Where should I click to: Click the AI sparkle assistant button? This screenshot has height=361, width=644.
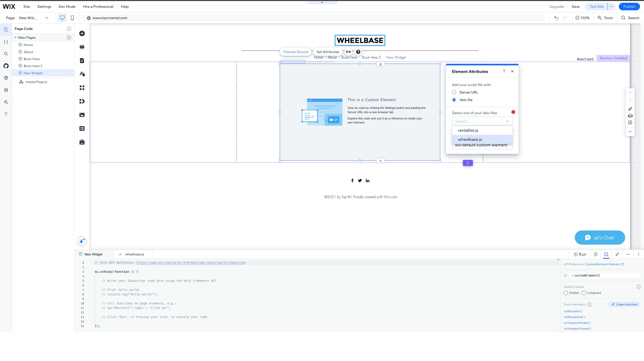(x=82, y=241)
